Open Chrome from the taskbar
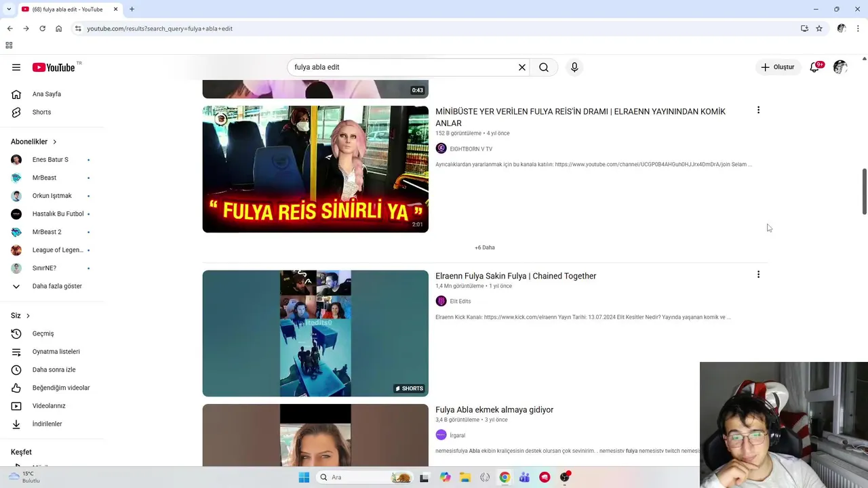This screenshot has width=868, height=488. tap(505, 477)
